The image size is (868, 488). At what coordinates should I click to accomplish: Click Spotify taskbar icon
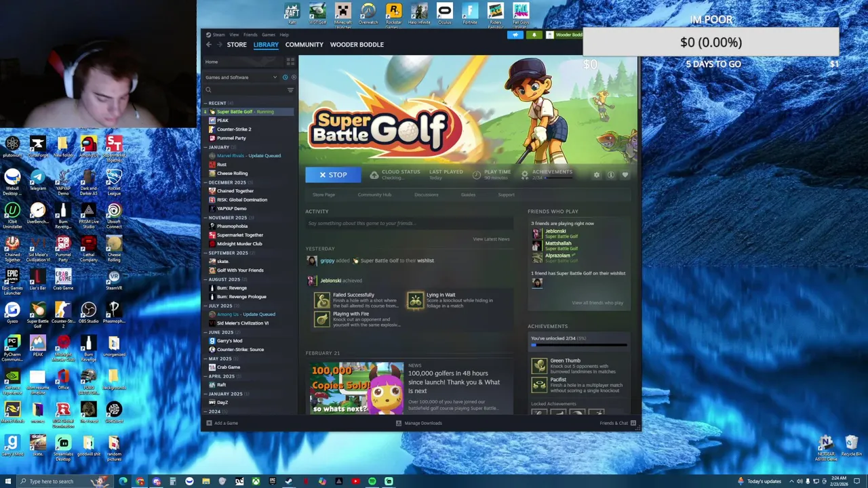tap(372, 481)
